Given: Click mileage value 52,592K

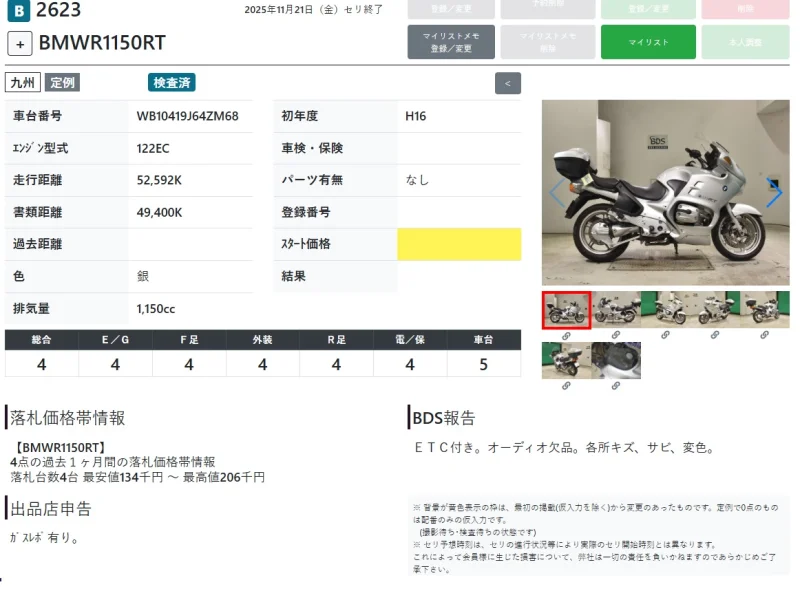Looking at the screenshot, I should click(159, 181).
